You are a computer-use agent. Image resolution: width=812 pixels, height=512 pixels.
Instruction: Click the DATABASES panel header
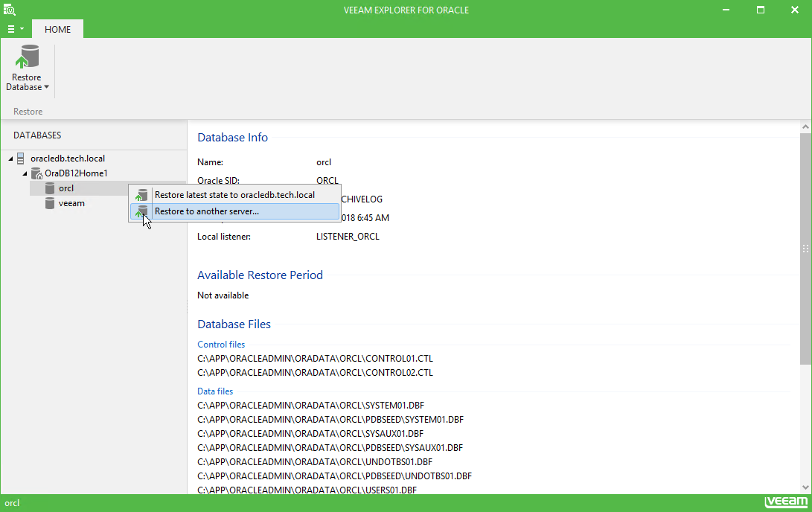pyautogui.click(x=37, y=135)
